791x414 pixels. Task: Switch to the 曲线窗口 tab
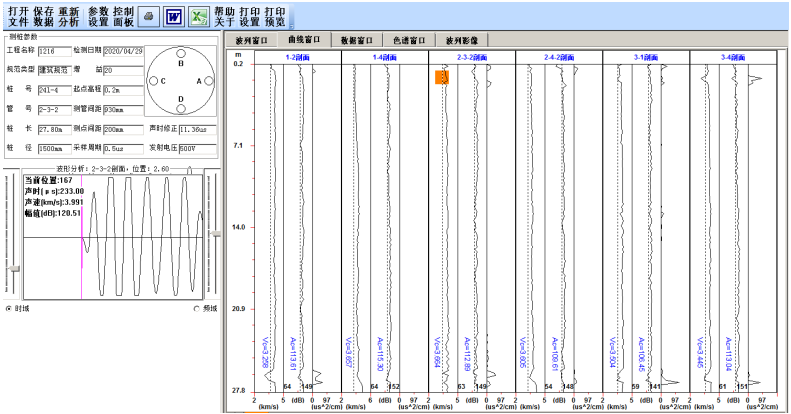pyautogui.click(x=304, y=39)
